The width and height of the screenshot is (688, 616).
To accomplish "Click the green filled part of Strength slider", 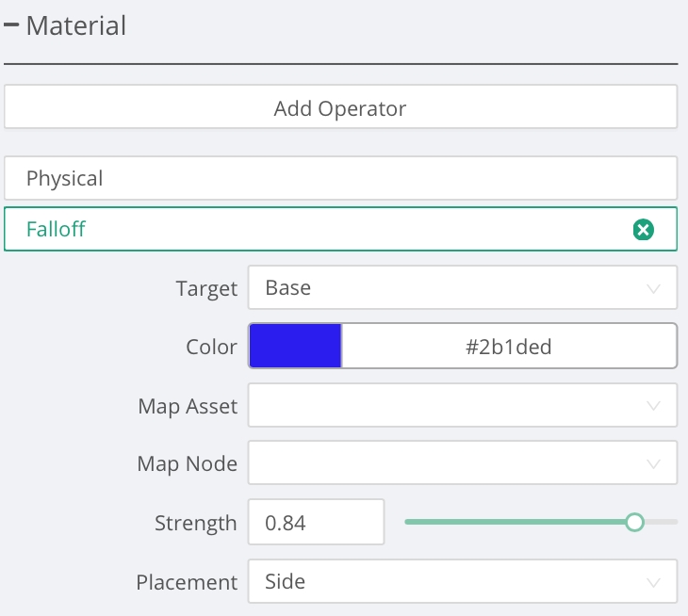I will pos(516,522).
